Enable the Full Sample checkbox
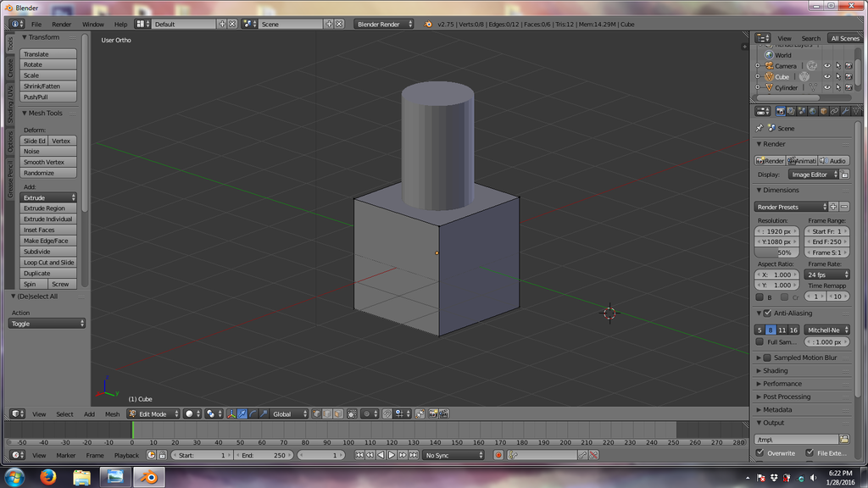This screenshot has width=868, height=488. (x=759, y=341)
